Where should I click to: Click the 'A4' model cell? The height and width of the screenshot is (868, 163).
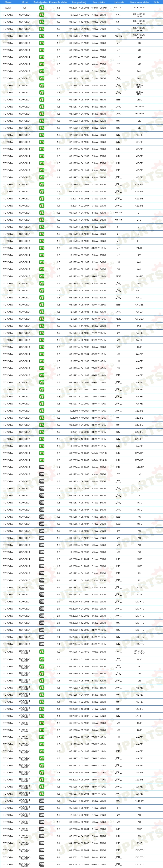click(x=24, y=7)
